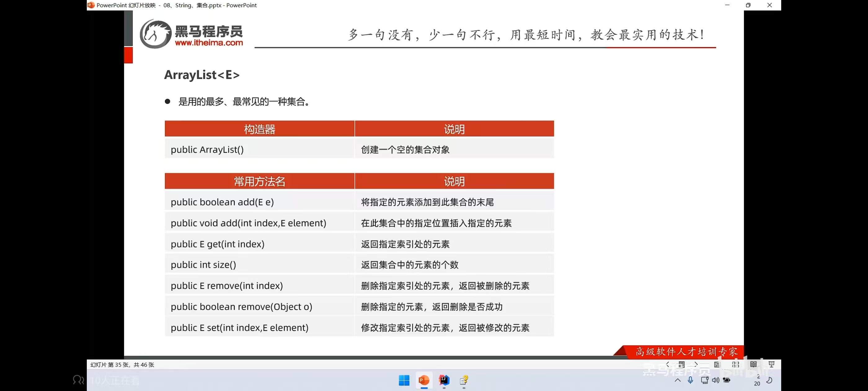Mute system audio via the speaker icon

point(716,380)
